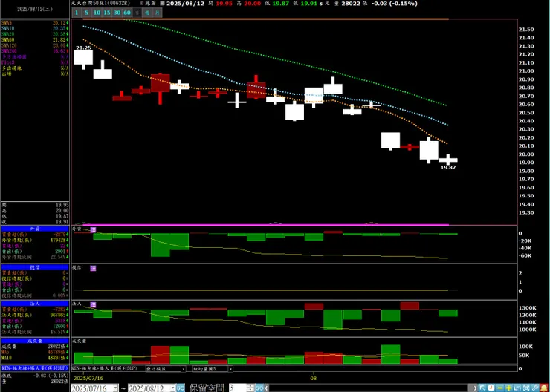Click the minus zoom-out icon
The height and width of the screenshot is (392, 550).
(x=500, y=388)
